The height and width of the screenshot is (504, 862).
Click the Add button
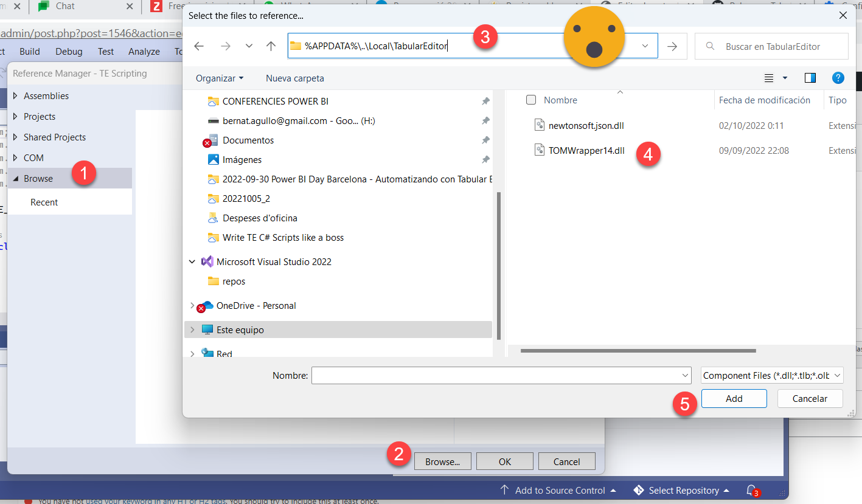click(x=734, y=399)
